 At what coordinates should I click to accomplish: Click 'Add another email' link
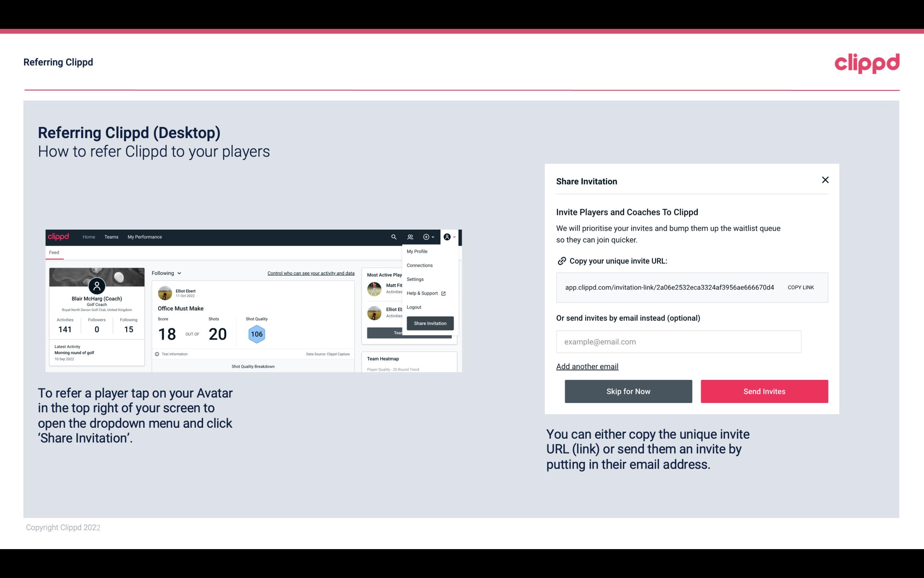[588, 366]
